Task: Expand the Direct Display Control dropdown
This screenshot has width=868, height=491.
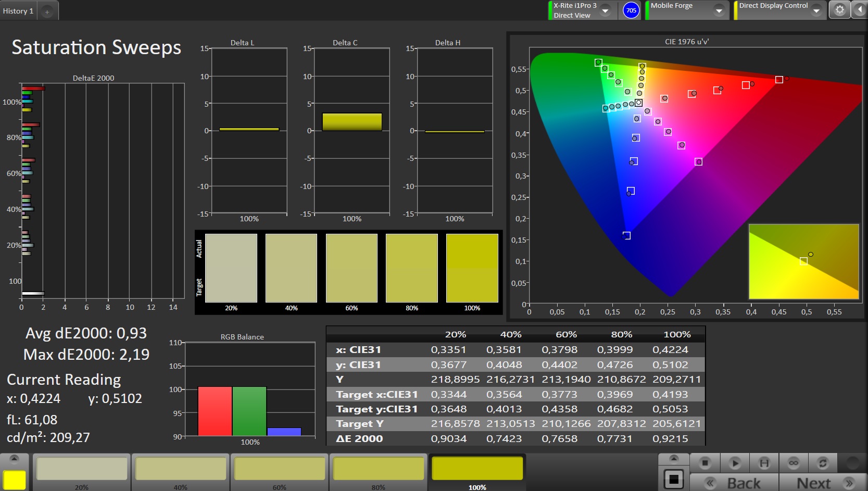Action: tap(816, 10)
